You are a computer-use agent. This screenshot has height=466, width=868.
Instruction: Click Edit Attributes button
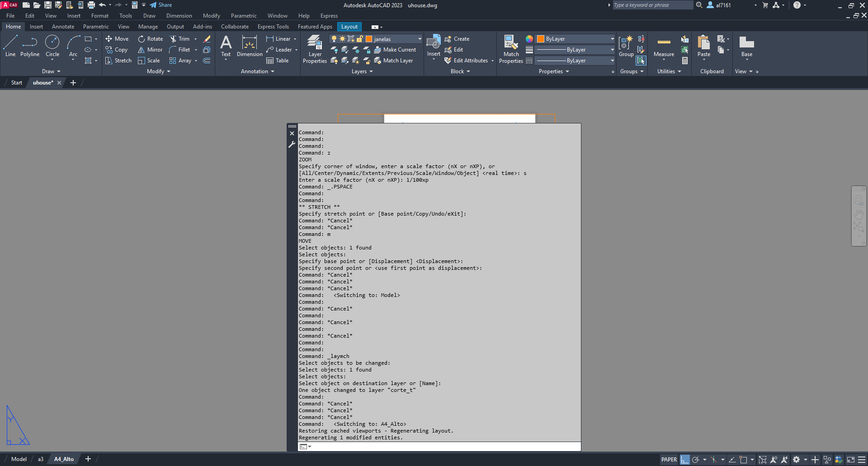(x=469, y=61)
